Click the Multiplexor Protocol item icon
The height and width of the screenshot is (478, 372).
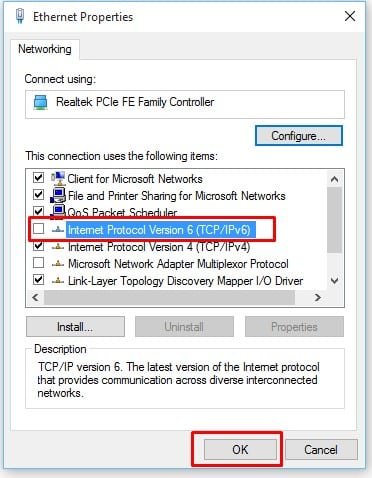[x=58, y=264]
